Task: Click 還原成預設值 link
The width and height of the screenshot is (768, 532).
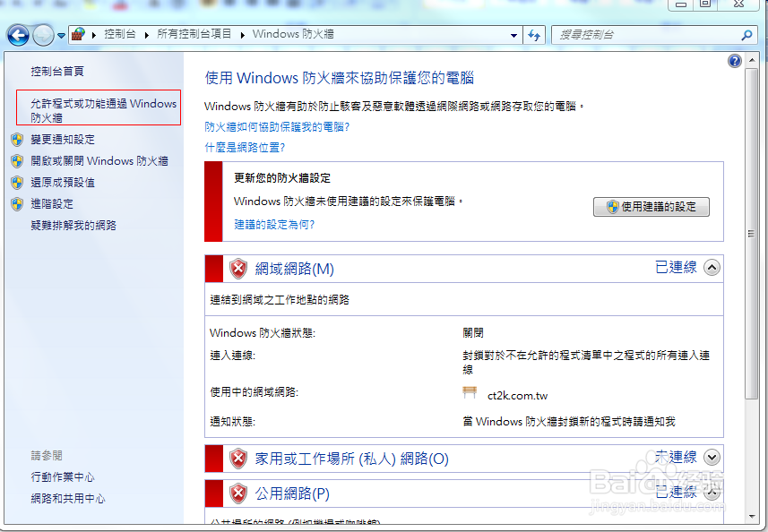Action: click(x=63, y=183)
